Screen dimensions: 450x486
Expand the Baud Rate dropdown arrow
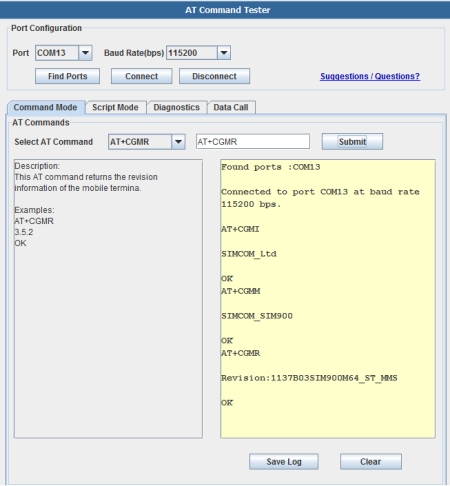(224, 53)
